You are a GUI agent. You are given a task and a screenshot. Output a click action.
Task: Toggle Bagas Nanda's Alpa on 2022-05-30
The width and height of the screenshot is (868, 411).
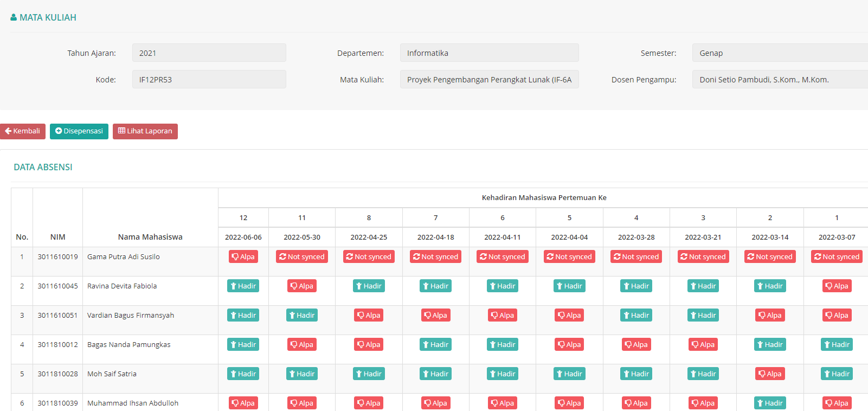point(302,344)
